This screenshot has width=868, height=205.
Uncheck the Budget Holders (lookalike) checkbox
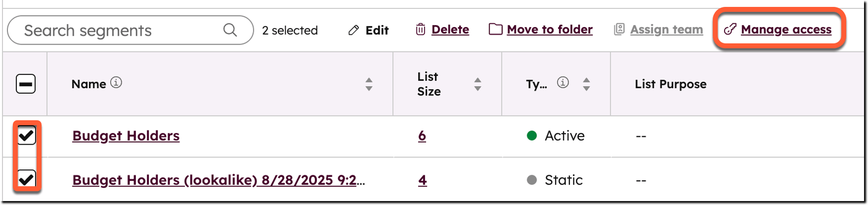pos(27,179)
